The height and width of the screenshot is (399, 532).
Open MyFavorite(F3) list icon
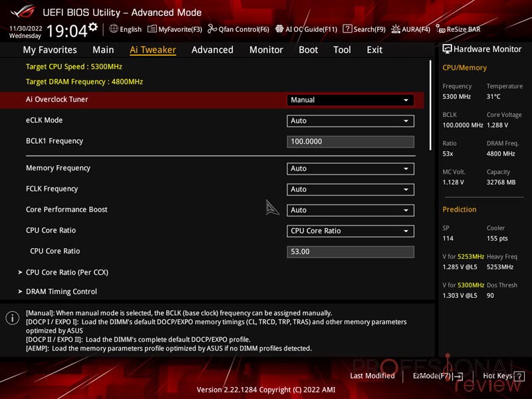(x=152, y=29)
